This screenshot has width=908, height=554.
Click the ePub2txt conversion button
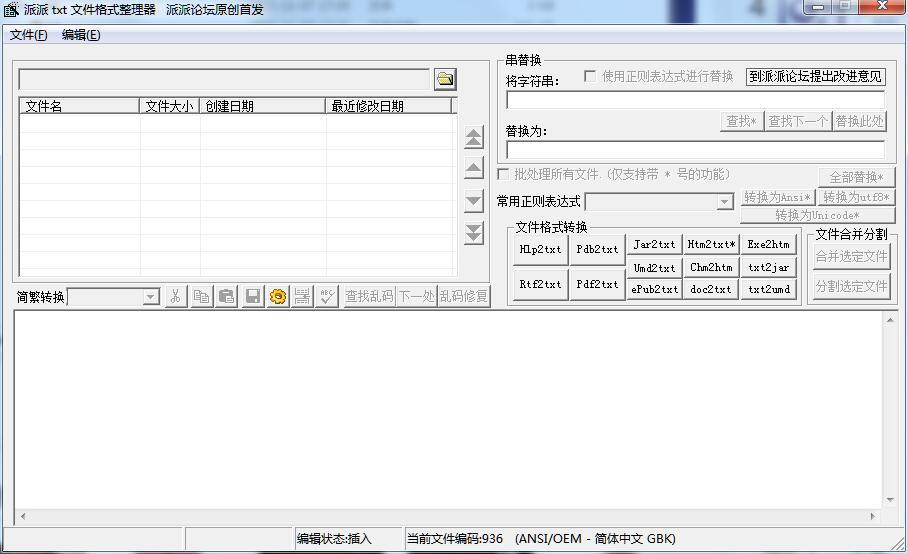[654, 289]
